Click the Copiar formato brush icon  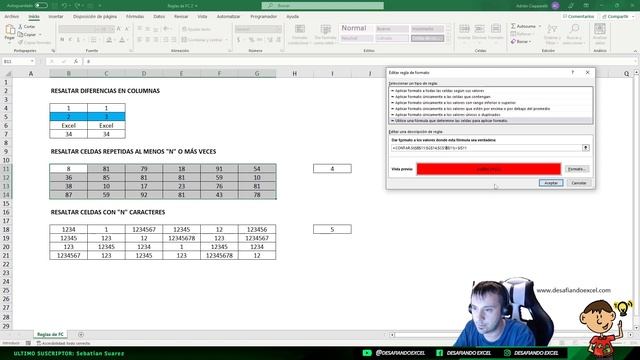20,42
